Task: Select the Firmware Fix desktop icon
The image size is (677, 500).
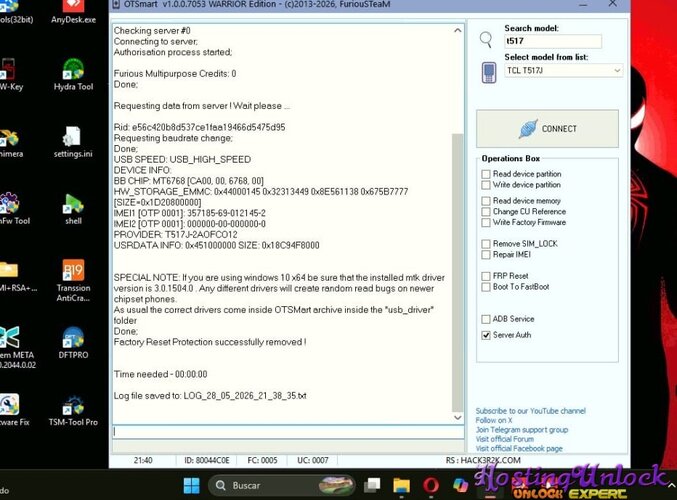Action: pyautogui.click(x=13, y=411)
